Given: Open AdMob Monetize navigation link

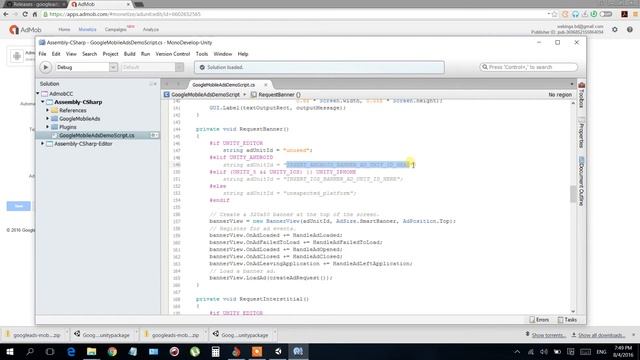Looking at the screenshot, I should 87,29.
